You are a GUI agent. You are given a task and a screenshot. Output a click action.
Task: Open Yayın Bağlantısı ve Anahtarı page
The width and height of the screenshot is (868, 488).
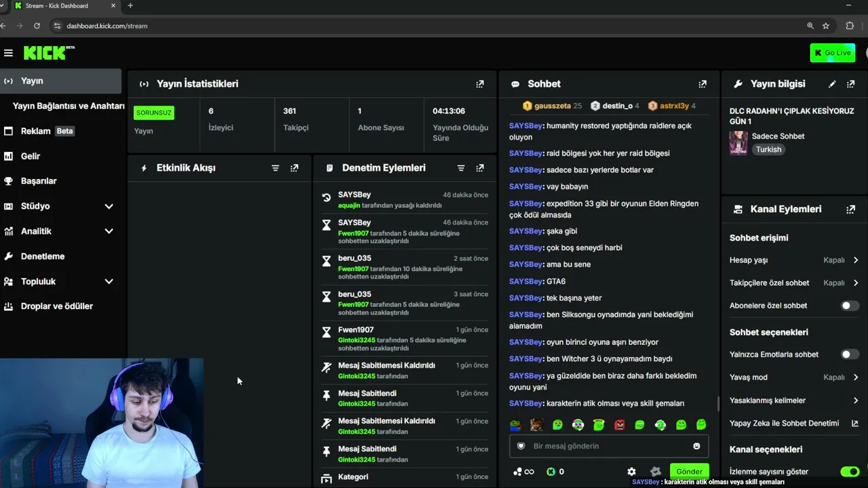68,106
